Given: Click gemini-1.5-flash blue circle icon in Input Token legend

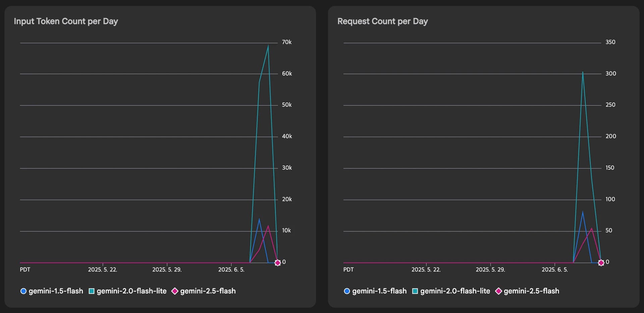Looking at the screenshot, I should (x=23, y=291).
